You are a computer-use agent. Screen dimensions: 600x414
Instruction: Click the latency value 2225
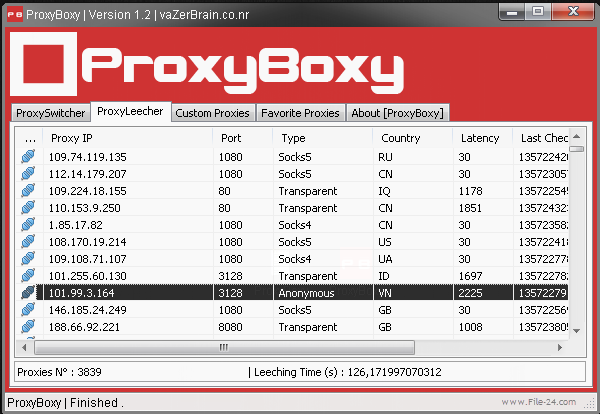[x=470, y=293]
